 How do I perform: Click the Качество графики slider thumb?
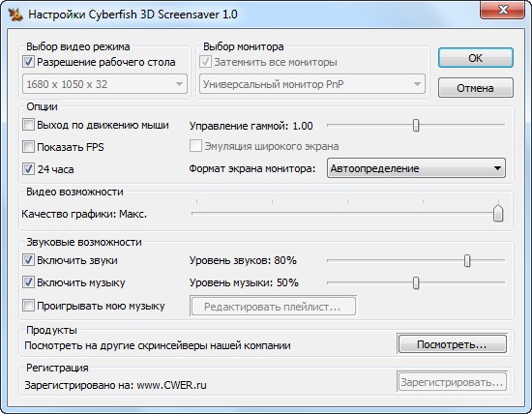498,213
